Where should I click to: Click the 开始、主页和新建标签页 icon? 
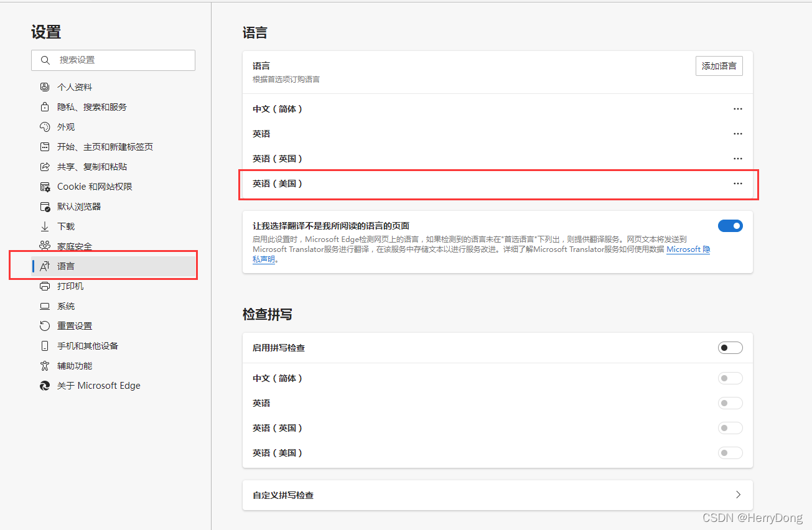[x=45, y=147]
